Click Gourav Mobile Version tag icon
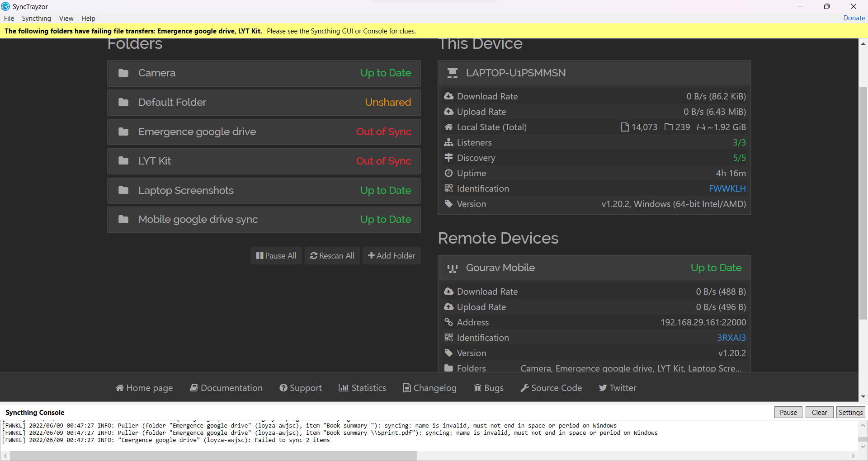Image resolution: width=868 pixels, height=461 pixels. (x=448, y=353)
